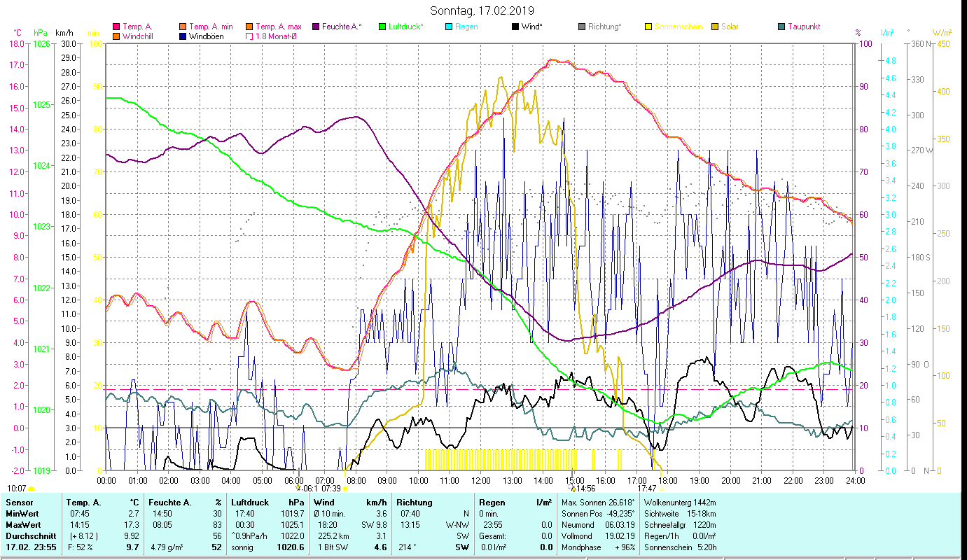Click the 1.8 Monat-Ø legend box
The height and width of the screenshot is (560, 967).
click(x=249, y=36)
